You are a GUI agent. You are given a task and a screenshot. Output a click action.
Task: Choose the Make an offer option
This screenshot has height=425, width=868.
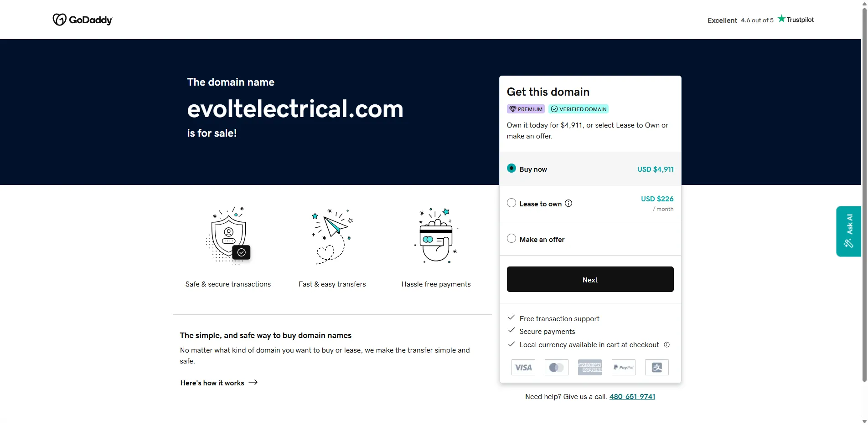pyautogui.click(x=511, y=239)
